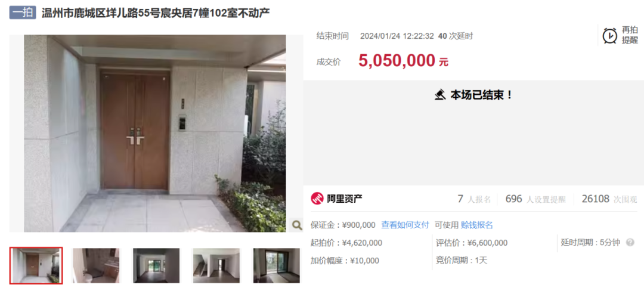Select the bathroom toilet thumbnail

[x=96, y=265]
